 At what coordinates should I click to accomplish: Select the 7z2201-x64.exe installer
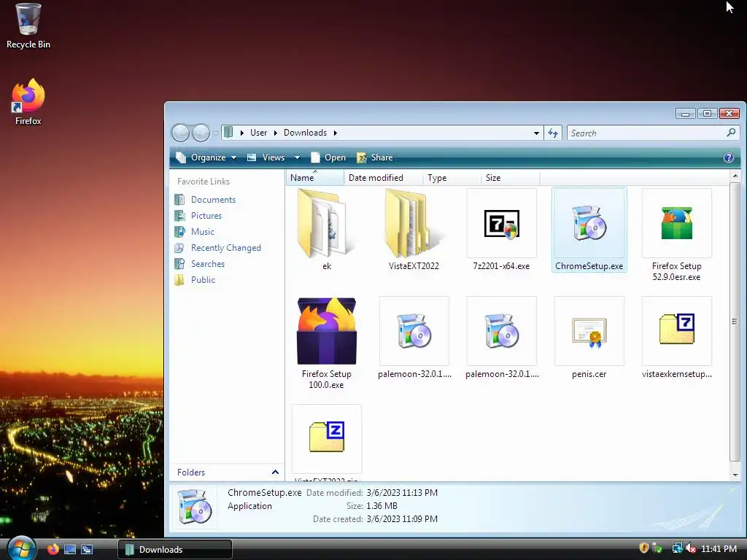pyautogui.click(x=501, y=230)
